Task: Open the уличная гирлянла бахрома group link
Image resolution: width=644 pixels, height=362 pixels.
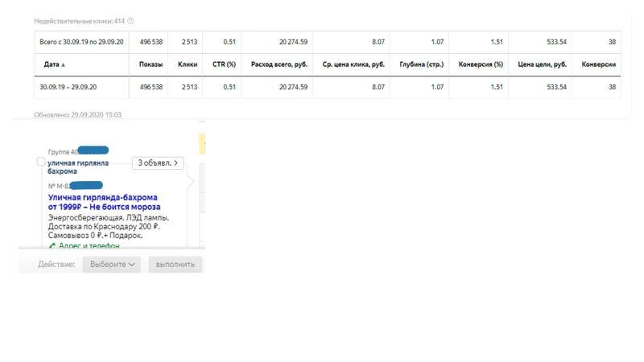Action: point(78,167)
